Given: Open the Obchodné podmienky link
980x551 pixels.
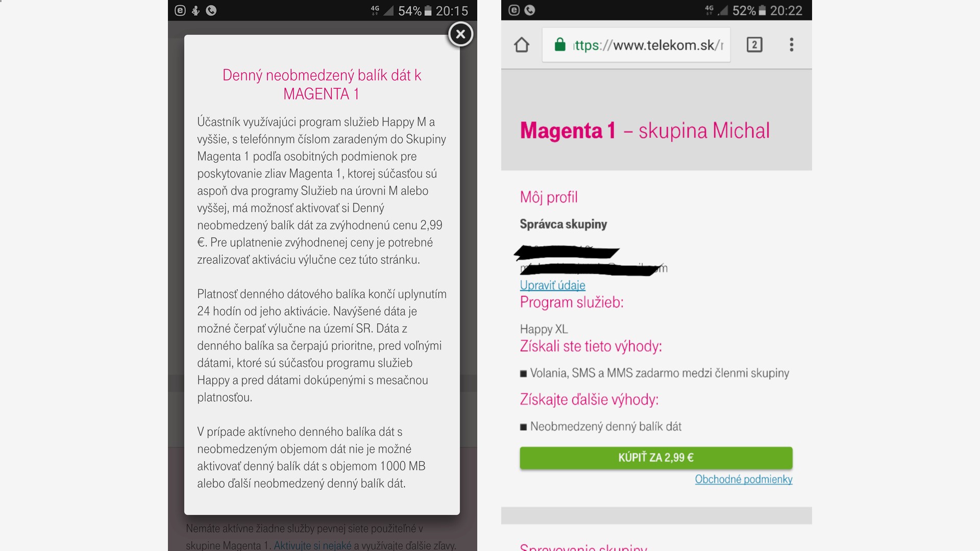Looking at the screenshot, I should (x=743, y=479).
